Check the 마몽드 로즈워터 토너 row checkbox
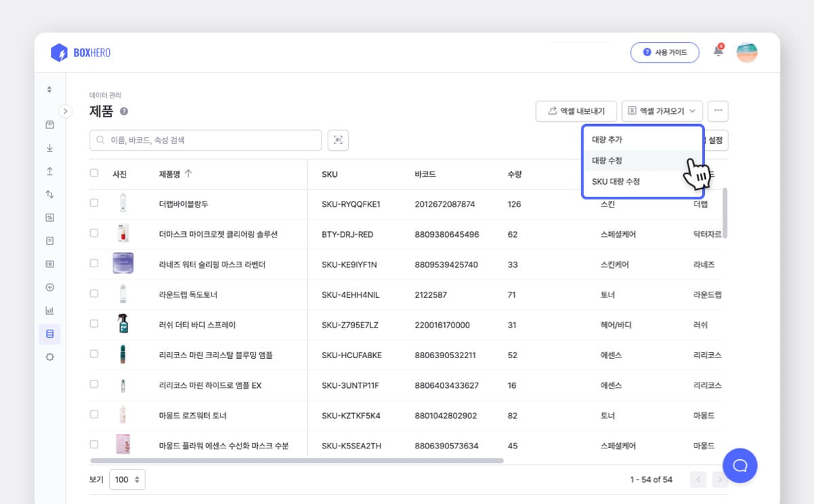 click(94, 416)
